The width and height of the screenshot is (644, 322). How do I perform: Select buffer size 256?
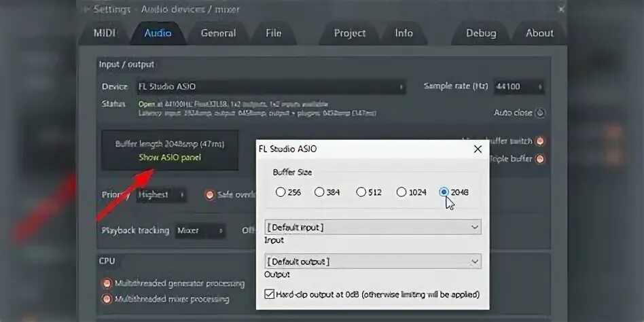(280, 192)
